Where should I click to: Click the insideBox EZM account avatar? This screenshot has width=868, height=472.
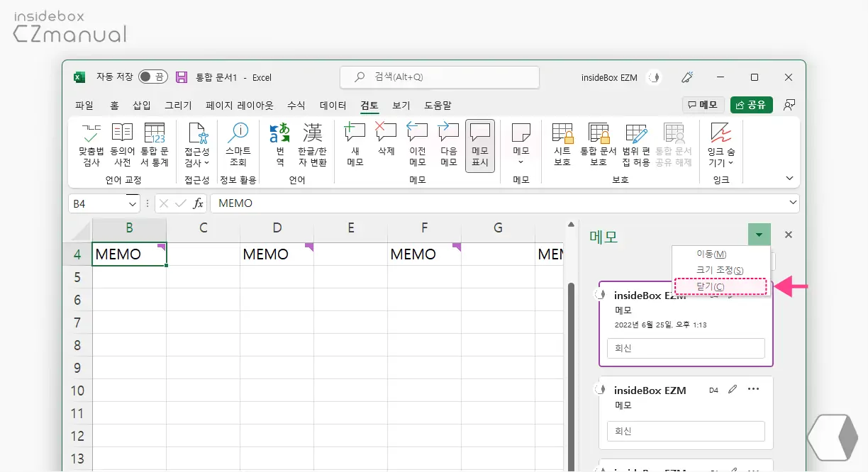pos(654,77)
